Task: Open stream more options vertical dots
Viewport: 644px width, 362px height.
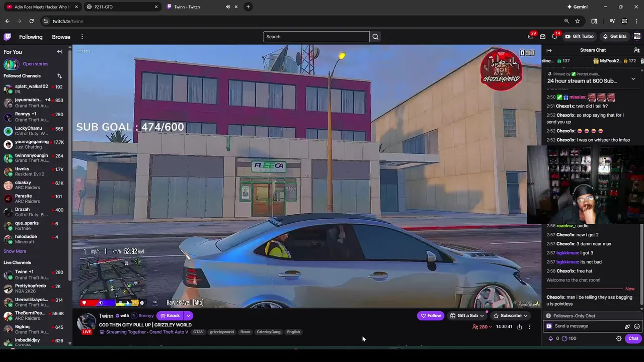Action: 529,327
